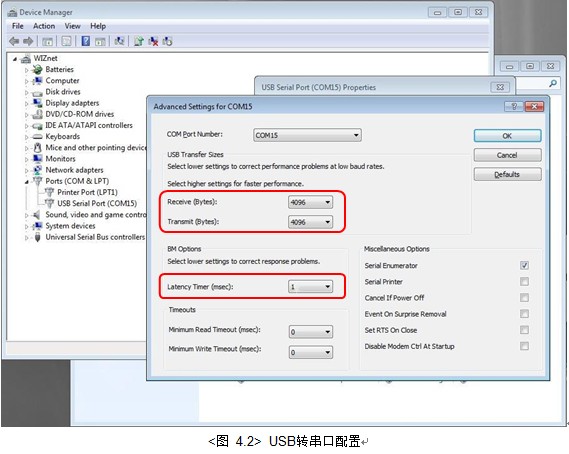Click Cancel in Advanced Settings
This screenshot has height=454, width=569.
click(507, 155)
